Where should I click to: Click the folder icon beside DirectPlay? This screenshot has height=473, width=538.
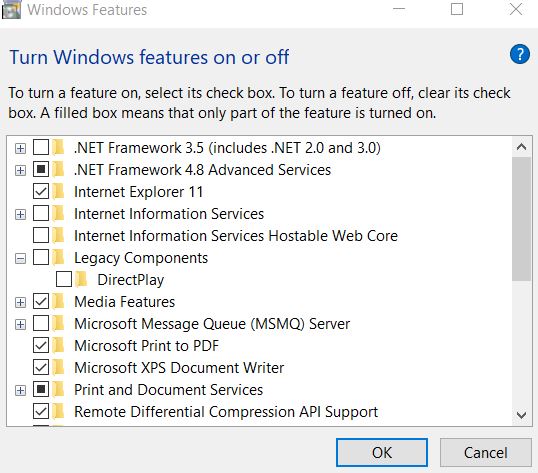pos(82,279)
